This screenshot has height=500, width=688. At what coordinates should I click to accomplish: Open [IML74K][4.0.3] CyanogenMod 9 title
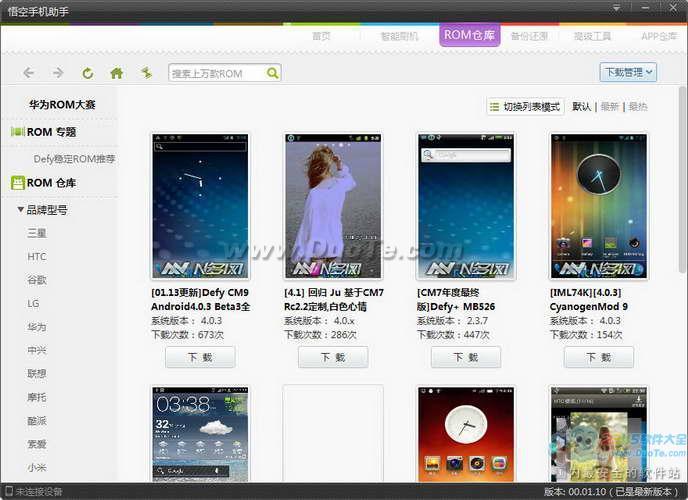coord(589,300)
